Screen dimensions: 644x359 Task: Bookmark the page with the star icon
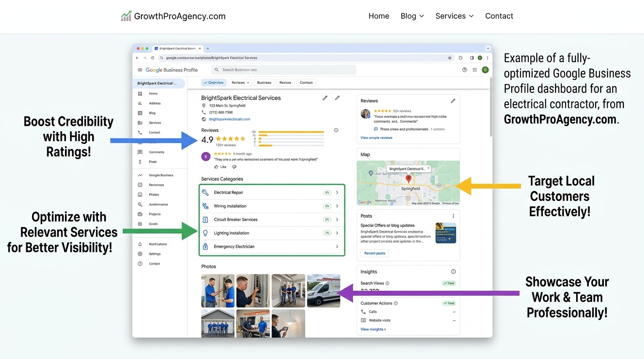pyautogui.click(x=450, y=58)
